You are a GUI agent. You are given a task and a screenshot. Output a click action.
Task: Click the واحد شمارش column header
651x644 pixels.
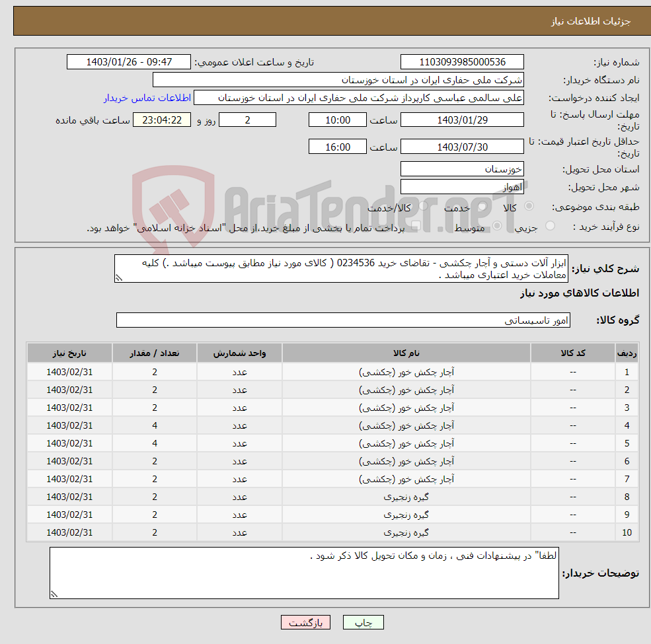[x=239, y=353]
